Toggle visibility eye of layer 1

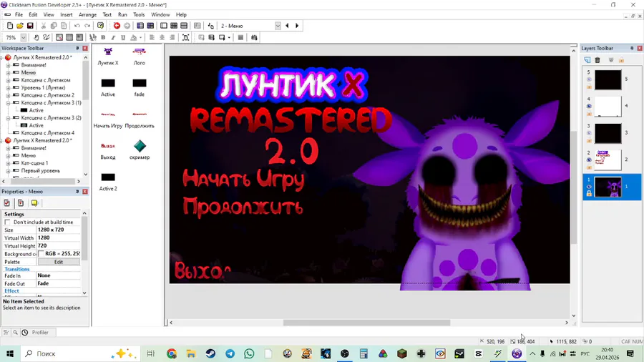[589, 187]
